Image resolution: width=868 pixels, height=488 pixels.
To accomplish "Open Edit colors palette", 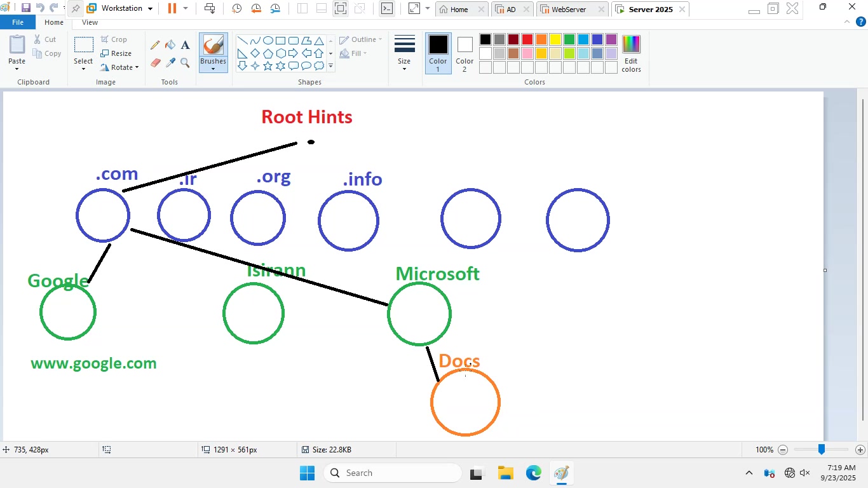I will (x=631, y=53).
